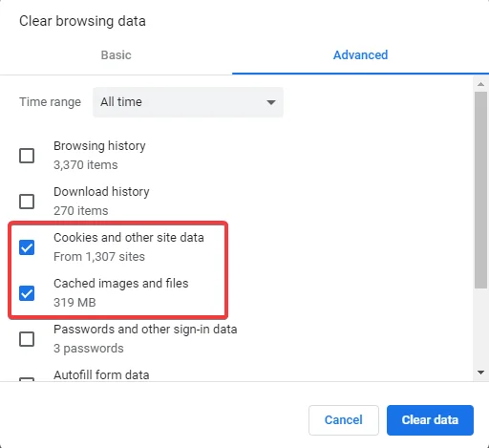Check the Browsing history checkbox
Image resolution: width=489 pixels, height=448 pixels.
27,156
